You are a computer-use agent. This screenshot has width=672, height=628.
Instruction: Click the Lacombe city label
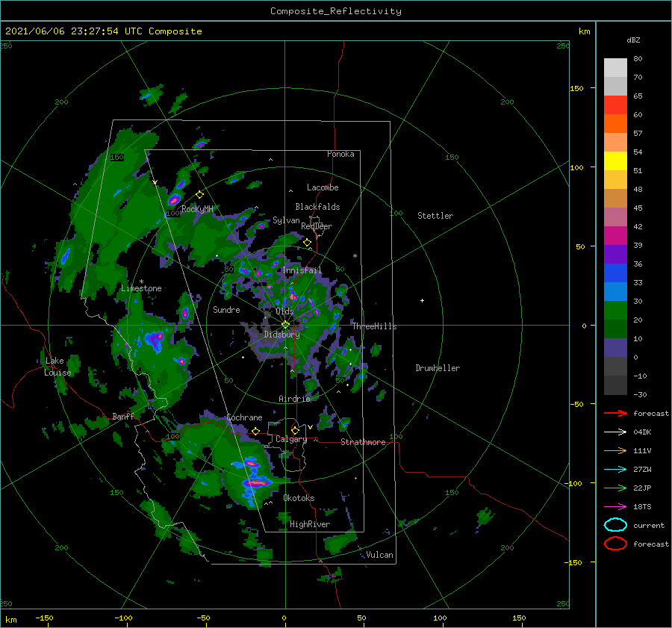pos(323,187)
